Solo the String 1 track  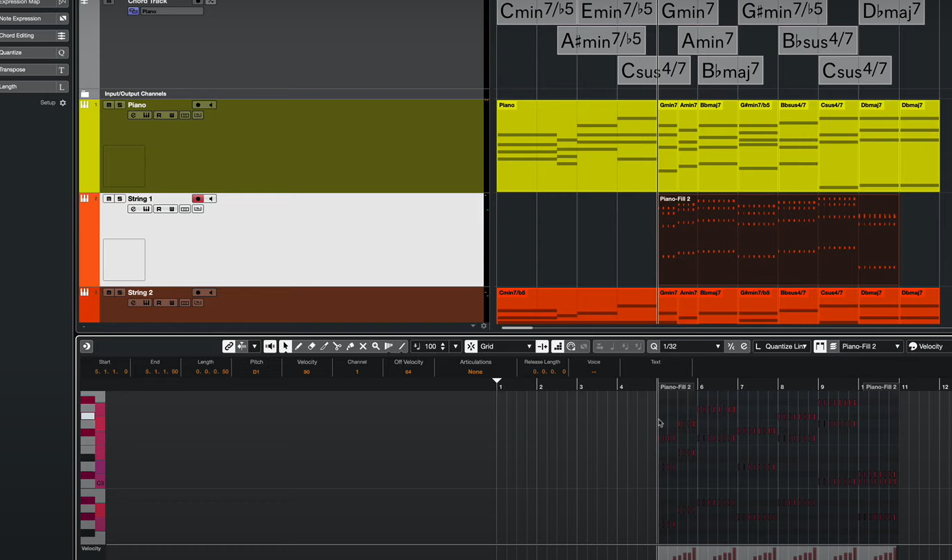pyautogui.click(x=120, y=199)
